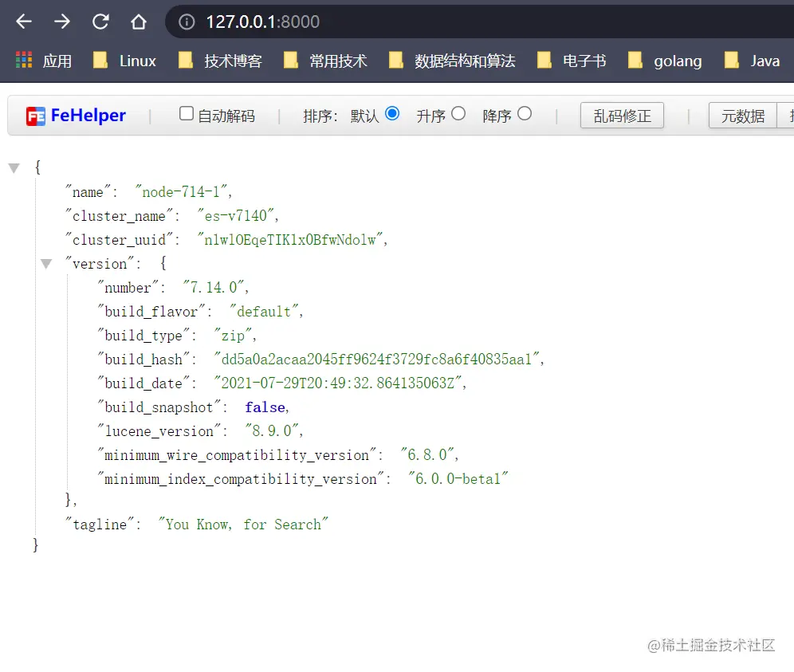This screenshot has height=672, width=794.
Task: Go forward using the browser forward arrow
Action: (61, 22)
